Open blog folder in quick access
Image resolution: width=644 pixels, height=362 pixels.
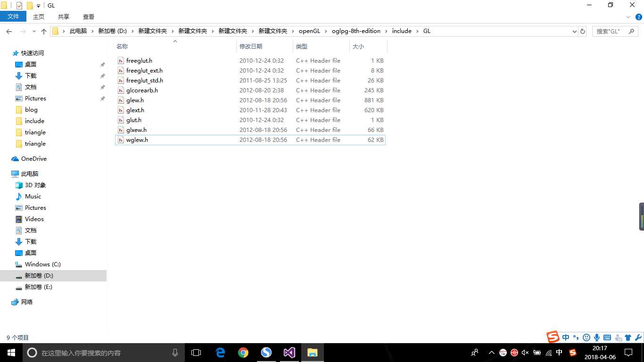tap(31, 110)
